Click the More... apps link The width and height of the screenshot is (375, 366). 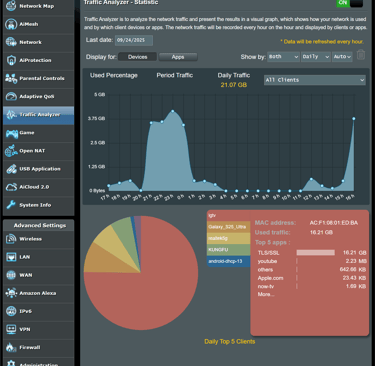pos(266,294)
